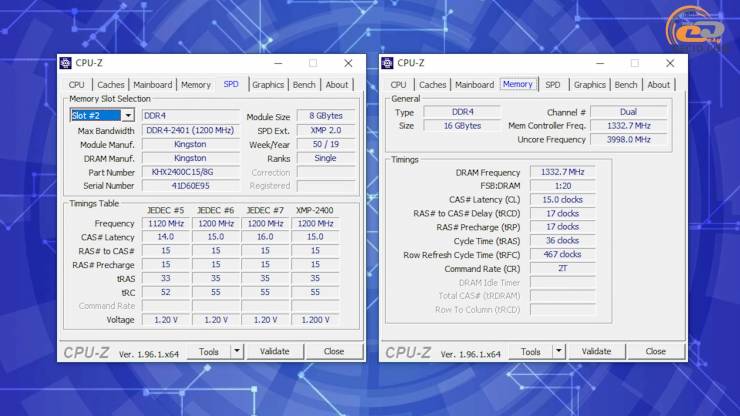Click the JEDEC #7 CAS# Latency 16.0 cell
This screenshot has width=740, height=416.
[x=265, y=237]
